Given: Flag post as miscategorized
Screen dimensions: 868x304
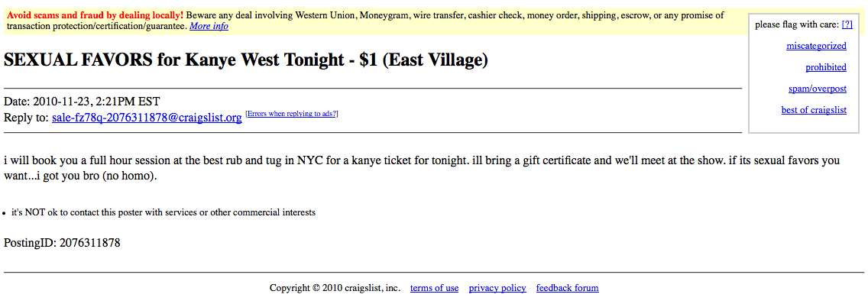Looking at the screenshot, I should click(817, 46).
